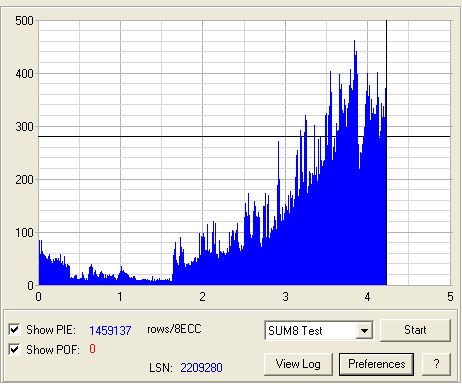This screenshot has width=462, height=384.
Task: Click the tallest peak in the graph
Action: point(354,41)
